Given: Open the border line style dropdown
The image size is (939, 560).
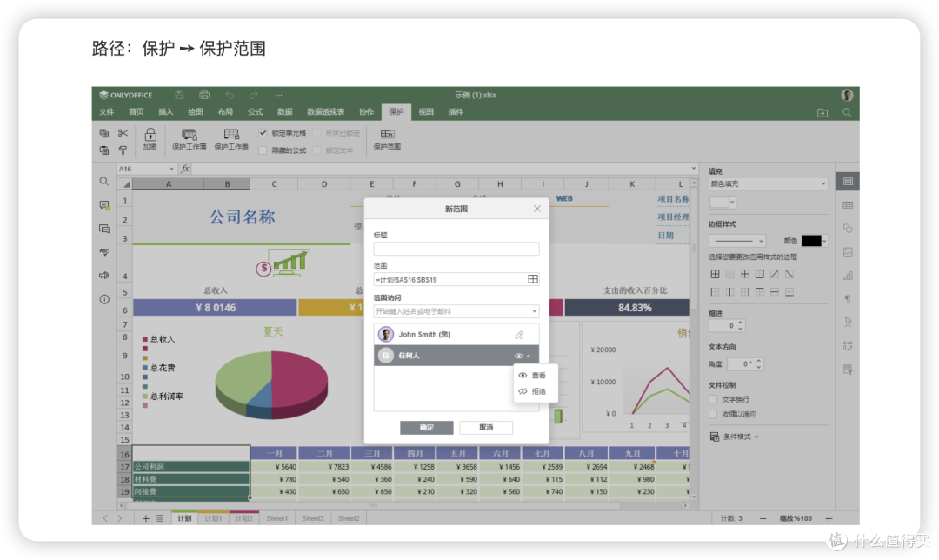Looking at the screenshot, I should [737, 241].
